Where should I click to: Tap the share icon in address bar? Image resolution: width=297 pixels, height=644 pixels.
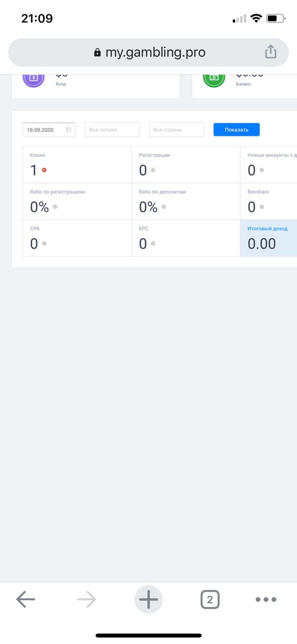coord(270,52)
